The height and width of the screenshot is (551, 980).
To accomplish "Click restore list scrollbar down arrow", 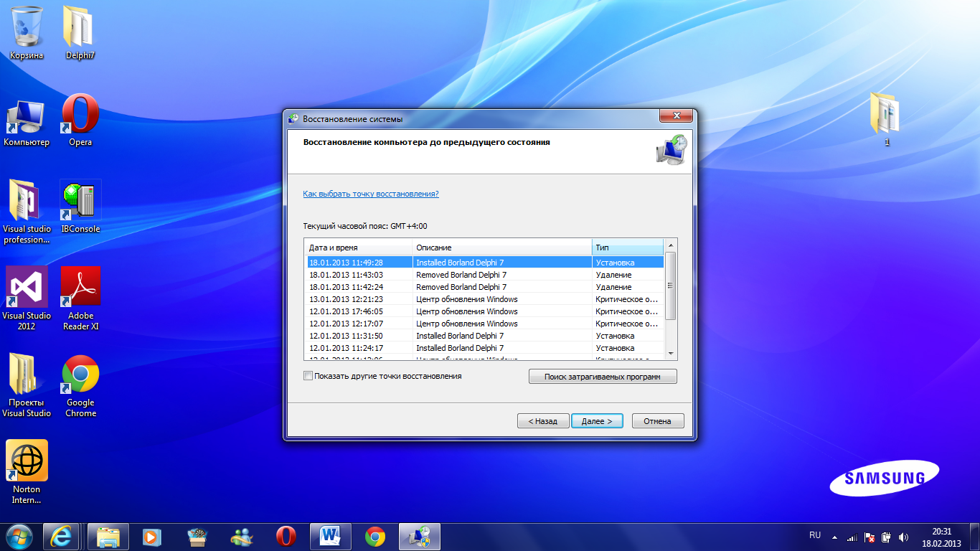I will [671, 354].
